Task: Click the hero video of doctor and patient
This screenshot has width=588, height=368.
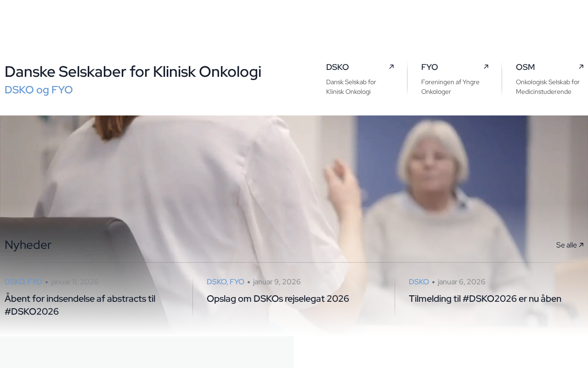Action: click(294, 179)
